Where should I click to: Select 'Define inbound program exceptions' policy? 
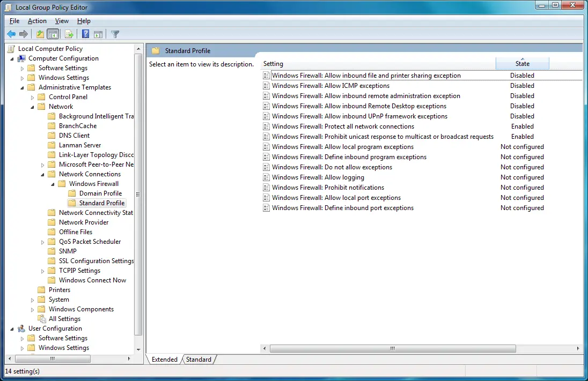[349, 157]
